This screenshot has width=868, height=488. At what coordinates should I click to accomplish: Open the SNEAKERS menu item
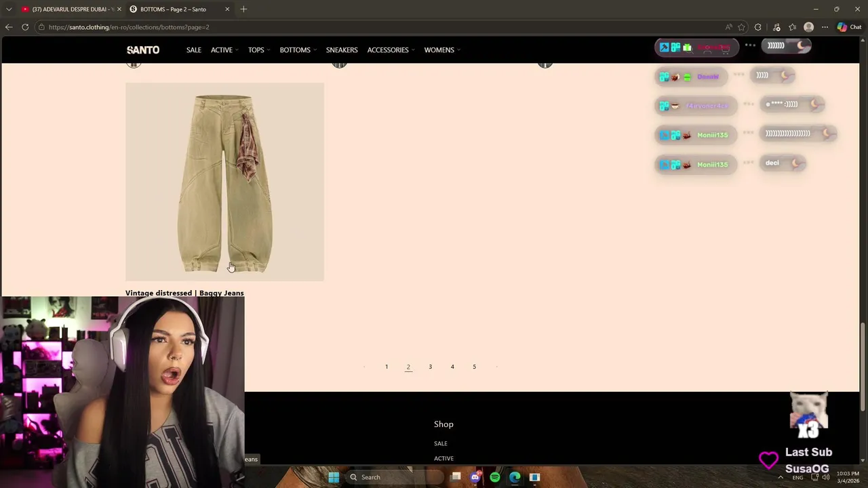point(342,50)
